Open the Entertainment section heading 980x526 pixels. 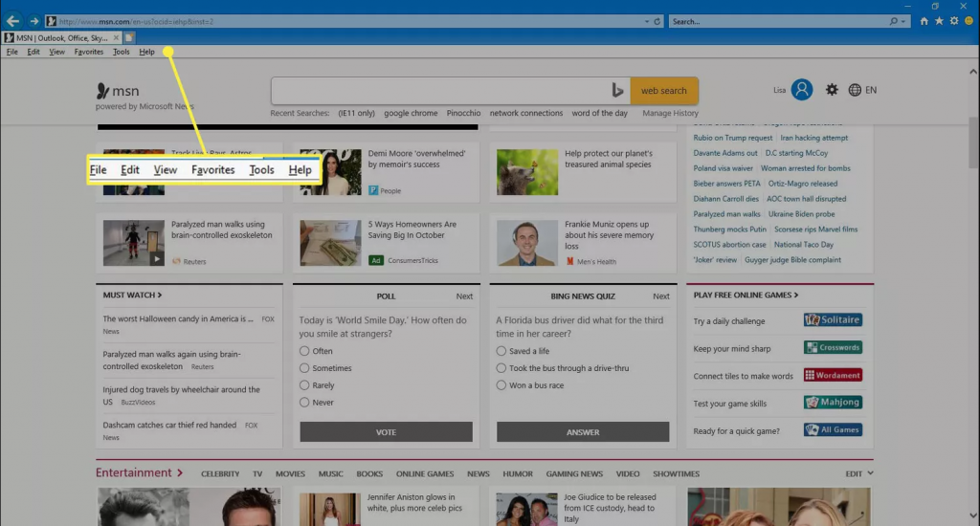click(x=140, y=472)
